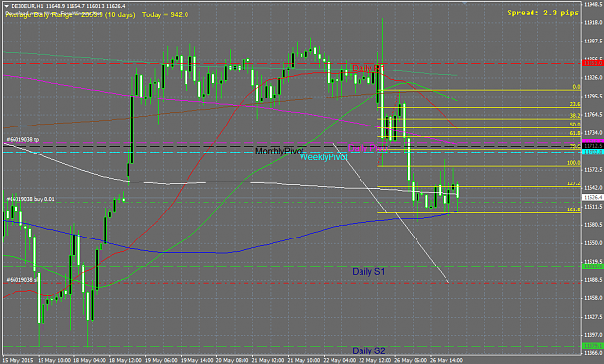Click the 11918.0 price scale value
The image size is (604, 364).
coord(593,23)
